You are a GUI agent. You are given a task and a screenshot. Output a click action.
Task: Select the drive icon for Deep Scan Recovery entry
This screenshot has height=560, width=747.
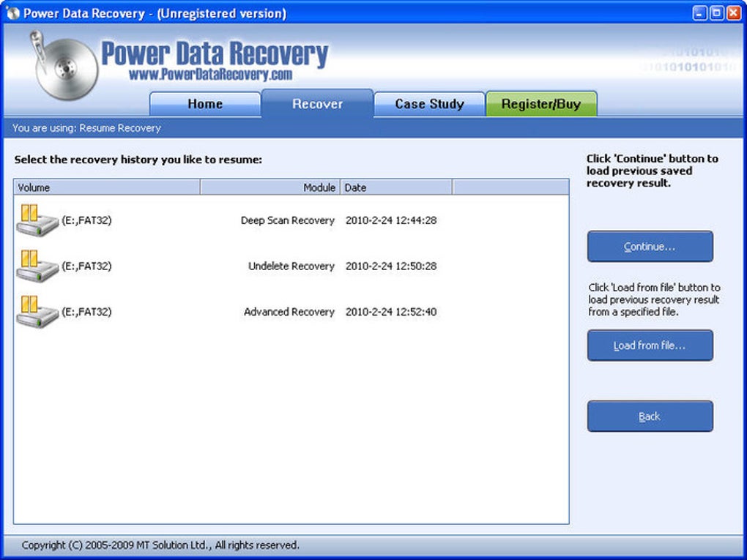pyautogui.click(x=37, y=221)
